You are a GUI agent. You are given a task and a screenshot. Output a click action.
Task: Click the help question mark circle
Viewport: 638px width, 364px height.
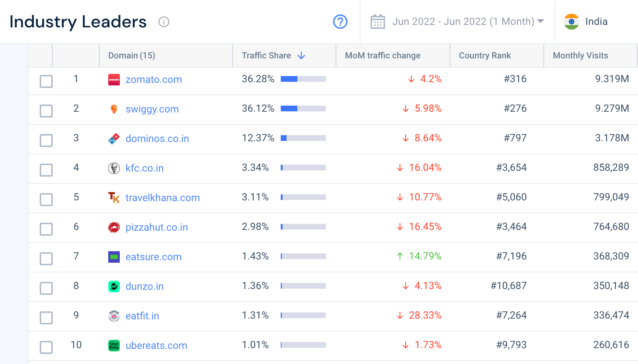click(x=340, y=22)
